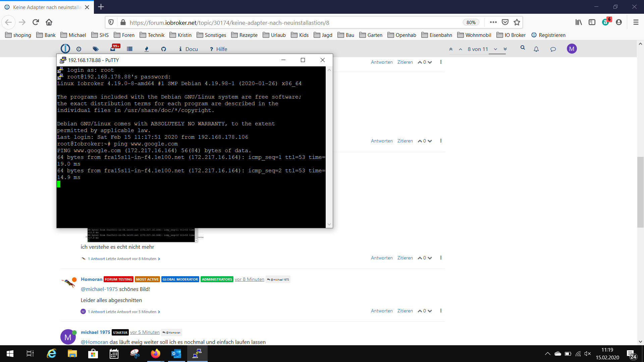Open the extension icon with red 6 badge
The image size is (644, 362).
[x=606, y=21]
